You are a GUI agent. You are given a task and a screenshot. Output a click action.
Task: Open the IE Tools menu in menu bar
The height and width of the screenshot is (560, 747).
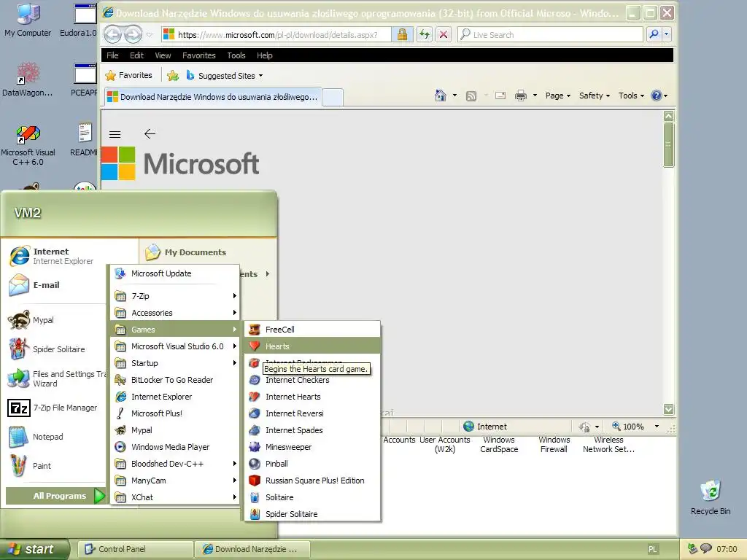click(x=236, y=55)
